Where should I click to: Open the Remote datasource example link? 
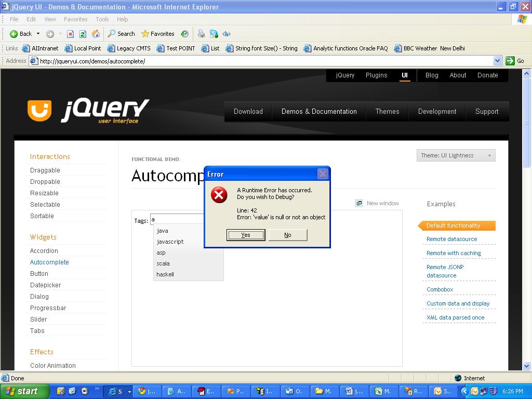[x=451, y=239]
